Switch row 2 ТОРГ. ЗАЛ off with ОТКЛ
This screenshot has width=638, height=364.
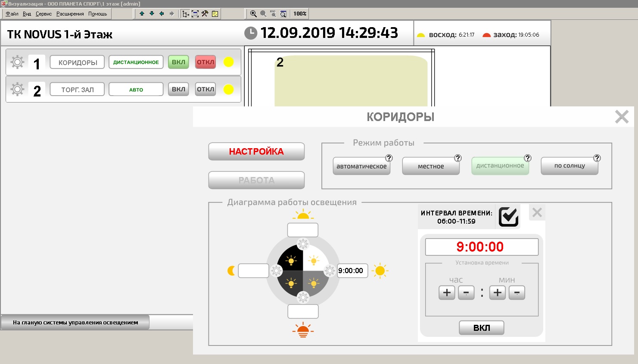pos(205,89)
